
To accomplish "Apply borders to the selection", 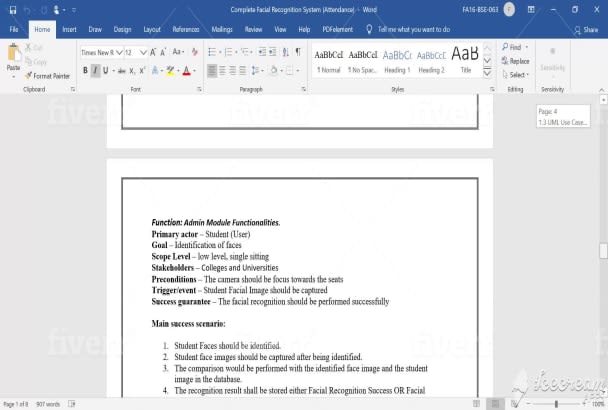I will coord(290,71).
